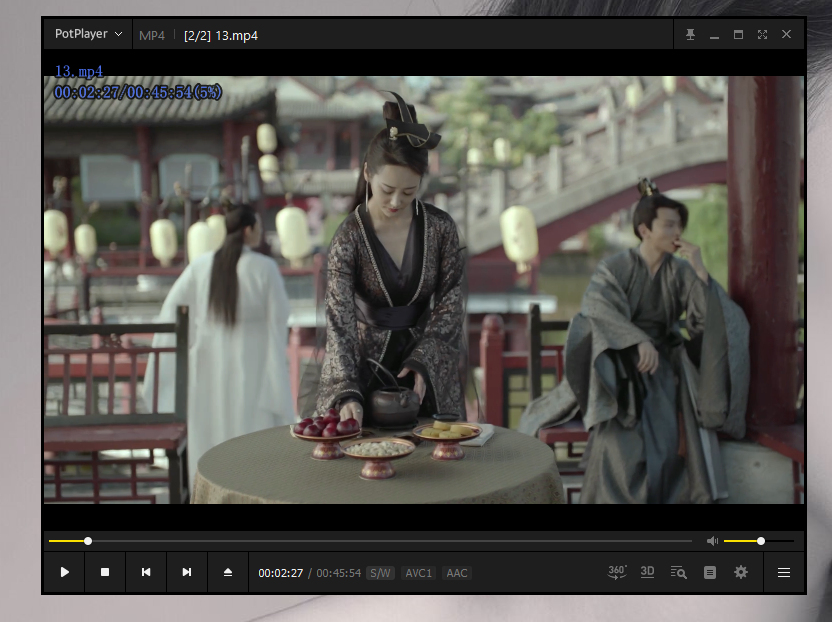Click the current time 00:02:27
The image size is (832, 622).
tap(281, 573)
